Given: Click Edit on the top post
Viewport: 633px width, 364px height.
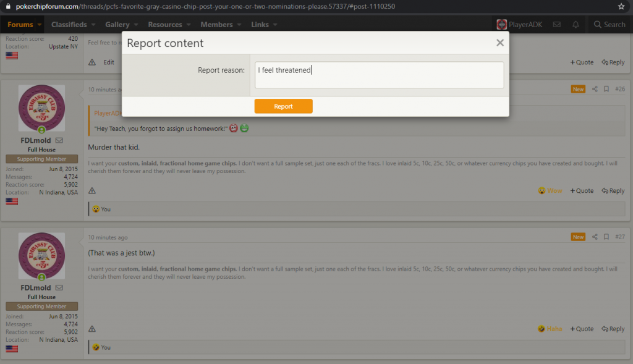Looking at the screenshot, I should pyautogui.click(x=109, y=62).
